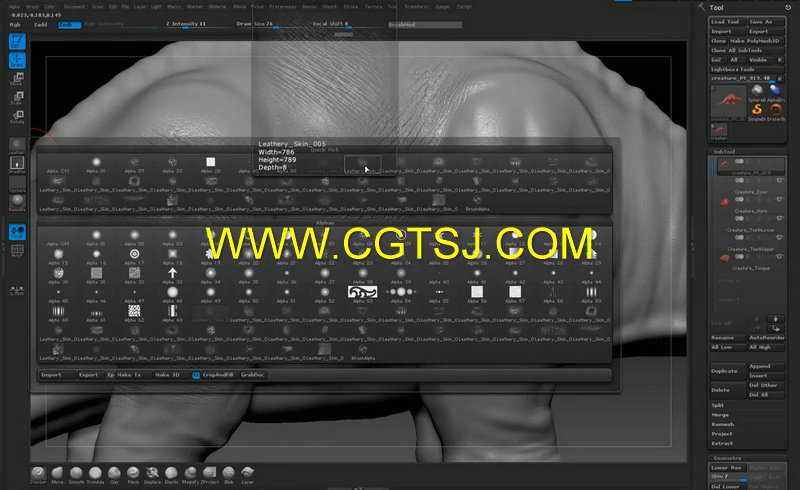The width and height of the screenshot is (800, 490).
Task: Expand the Project subsection
Action: point(721,434)
